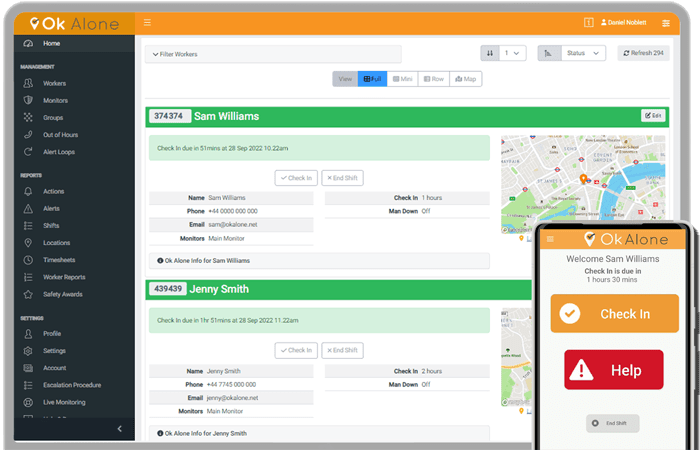Click email jenny@okalone.net
Image resolution: width=700 pixels, height=450 pixels.
pos(233,398)
